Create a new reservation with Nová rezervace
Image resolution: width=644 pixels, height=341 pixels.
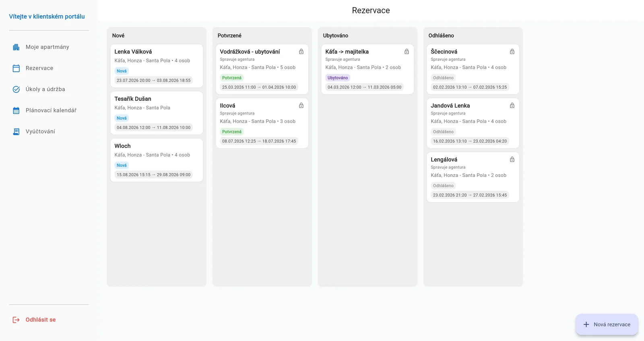[607, 324]
